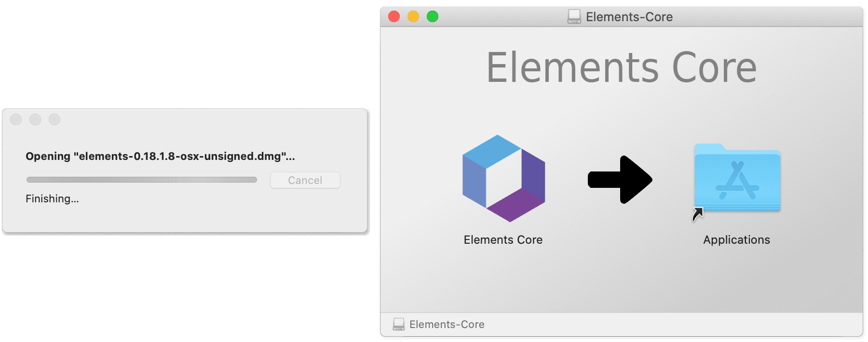Click the disk icon in the bottom path bar
The height and width of the screenshot is (342, 868).
click(x=399, y=324)
